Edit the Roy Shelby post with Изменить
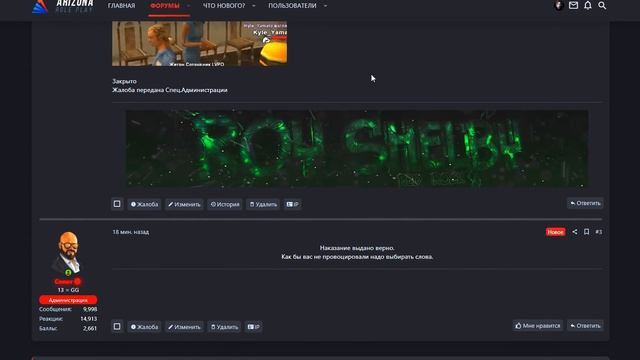The height and width of the screenshot is (360, 640). tap(184, 204)
